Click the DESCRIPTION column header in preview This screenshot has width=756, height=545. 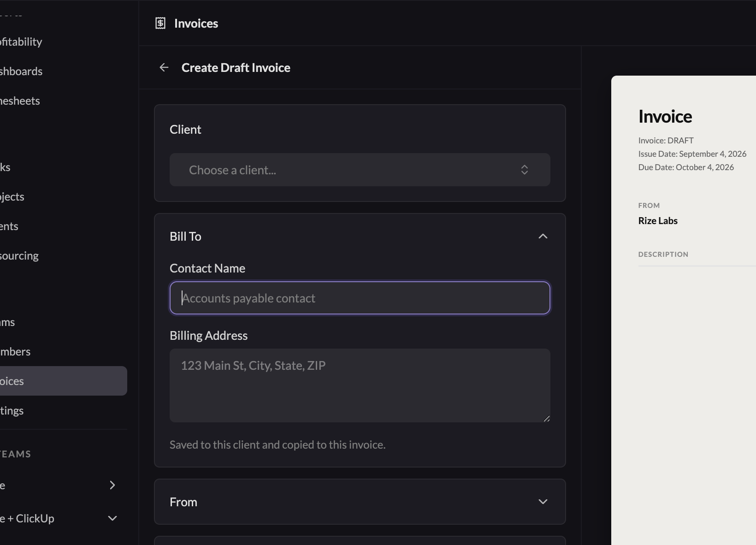pyautogui.click(x=663, y=254)
